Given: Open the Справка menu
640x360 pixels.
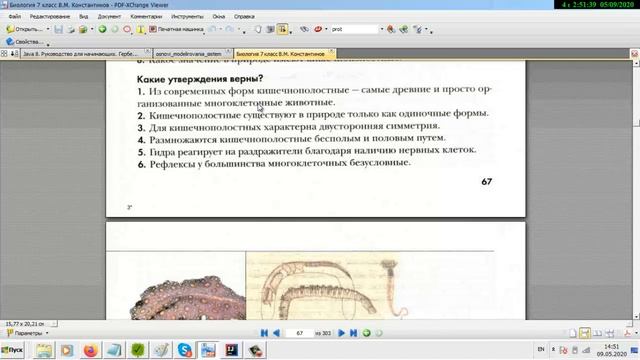Looking at the screenshot, I should click(x=244, y=17).
